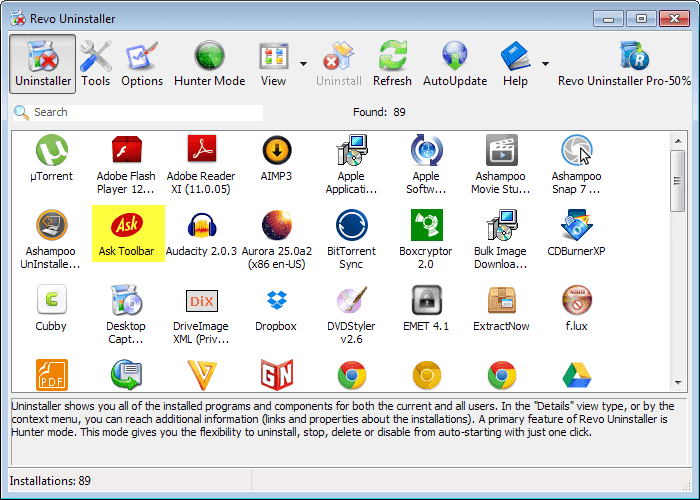The height and width of the screenshot is (500, 700).
Task: Click the Revo Uninstaller title bar icon
Action: click(x=18, y=19)
